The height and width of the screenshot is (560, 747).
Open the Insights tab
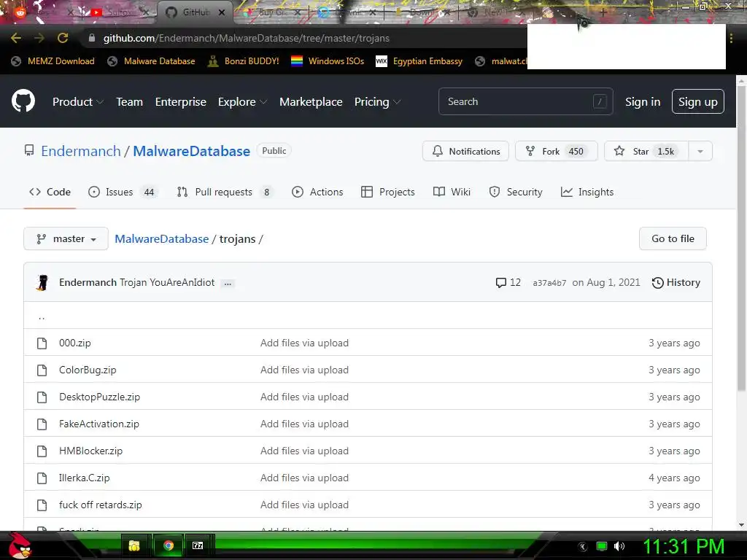587,192
